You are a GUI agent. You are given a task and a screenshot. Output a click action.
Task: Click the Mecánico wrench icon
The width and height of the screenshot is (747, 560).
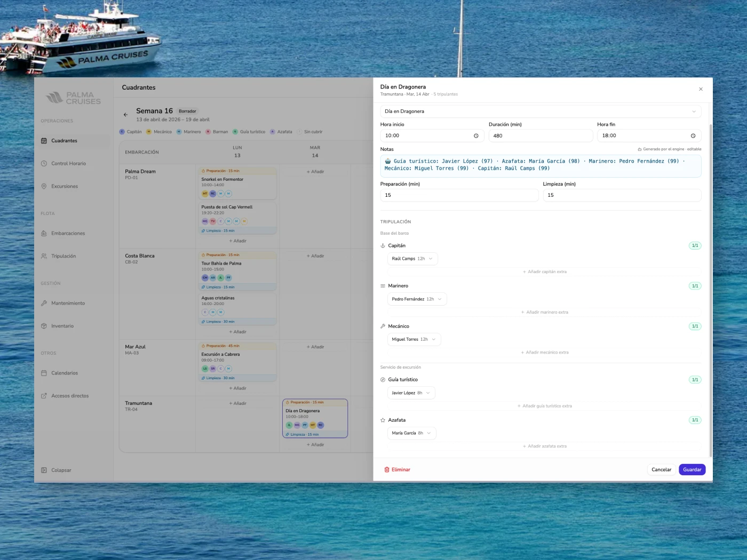(x=383, y=326)
